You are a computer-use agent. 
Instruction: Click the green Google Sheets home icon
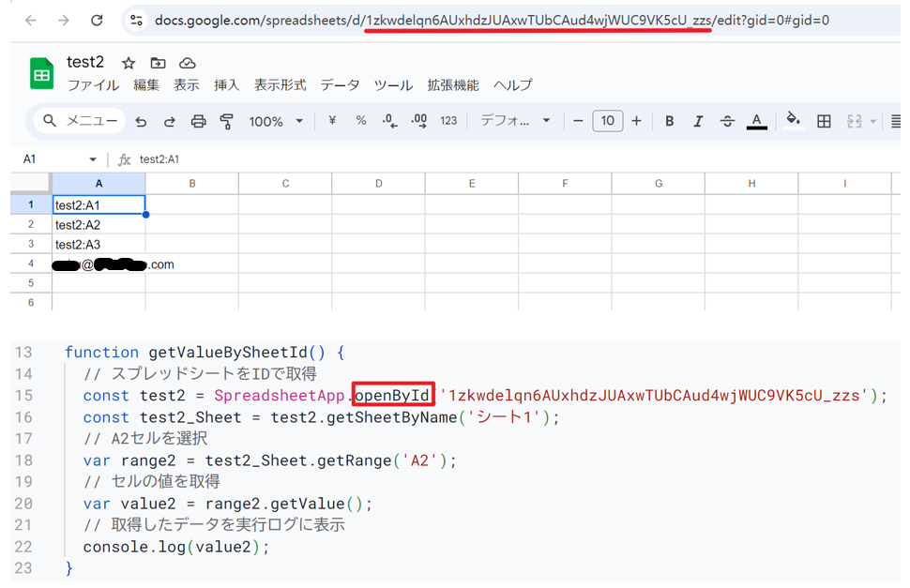click(x=42, y=74)
